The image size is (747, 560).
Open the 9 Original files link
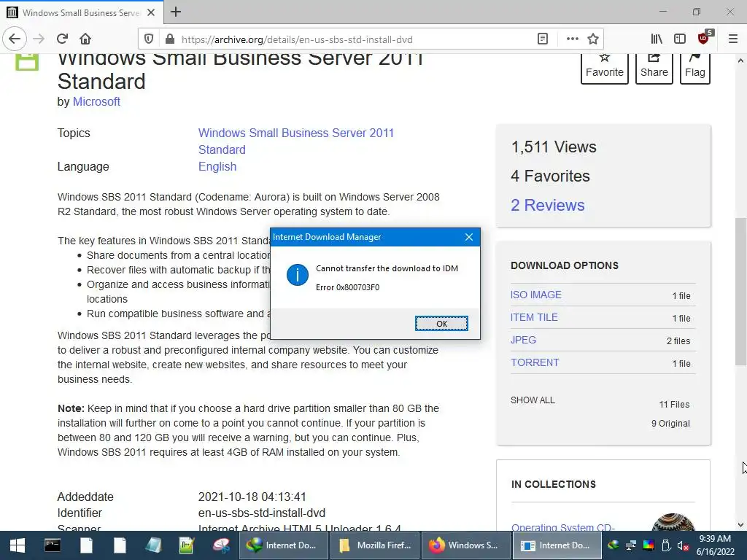(x=670, y=424)
